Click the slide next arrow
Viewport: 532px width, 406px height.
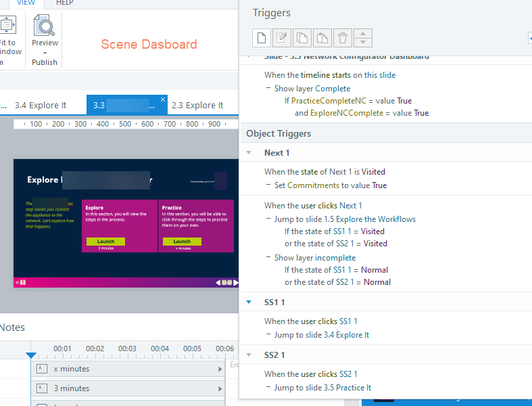coord(235,283)
